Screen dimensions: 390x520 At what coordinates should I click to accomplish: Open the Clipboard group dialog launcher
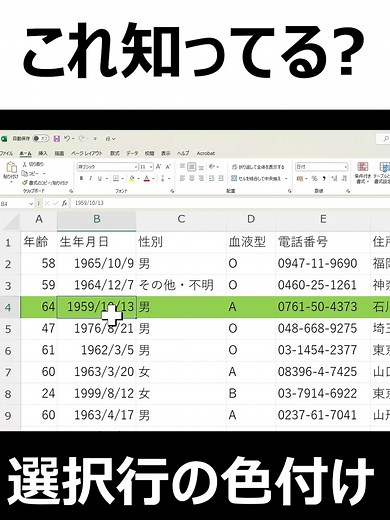pyautogui.click(x=71, y=191)
